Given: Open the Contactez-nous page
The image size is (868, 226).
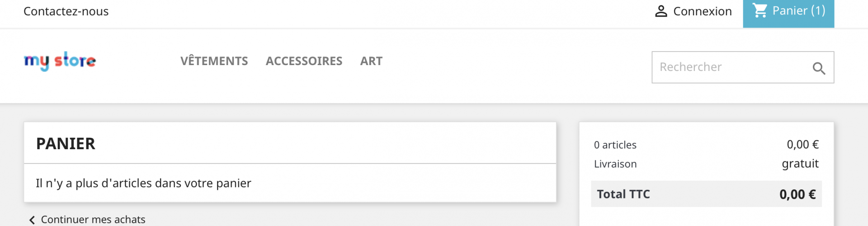Looking at the screenshot, I should coord(66,11).
